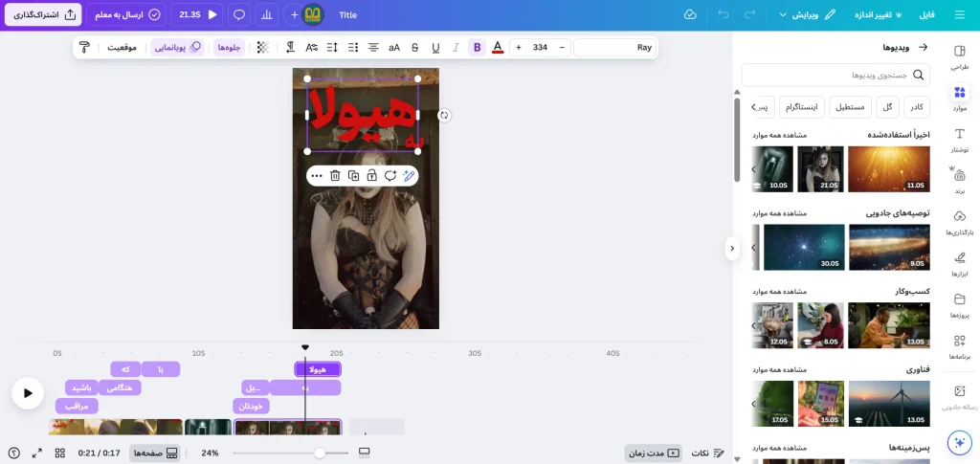
Task: Select the مستطیل filter chip
Action: [x=850, y=107]
